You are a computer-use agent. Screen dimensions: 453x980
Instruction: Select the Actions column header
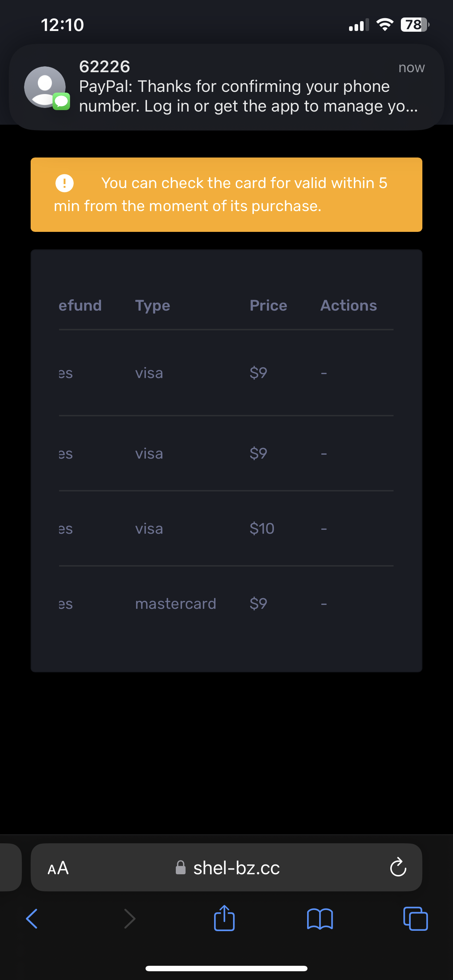(x=349, y=306)
